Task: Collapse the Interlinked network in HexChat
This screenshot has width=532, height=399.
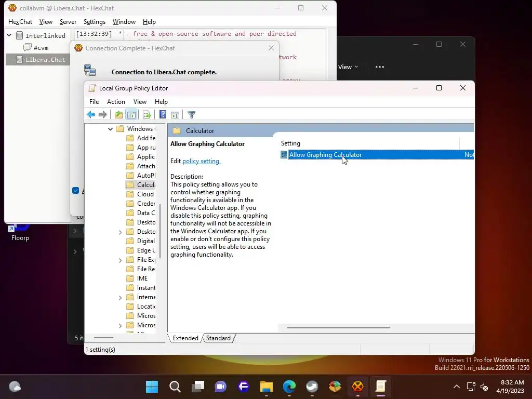Action: 9,35
